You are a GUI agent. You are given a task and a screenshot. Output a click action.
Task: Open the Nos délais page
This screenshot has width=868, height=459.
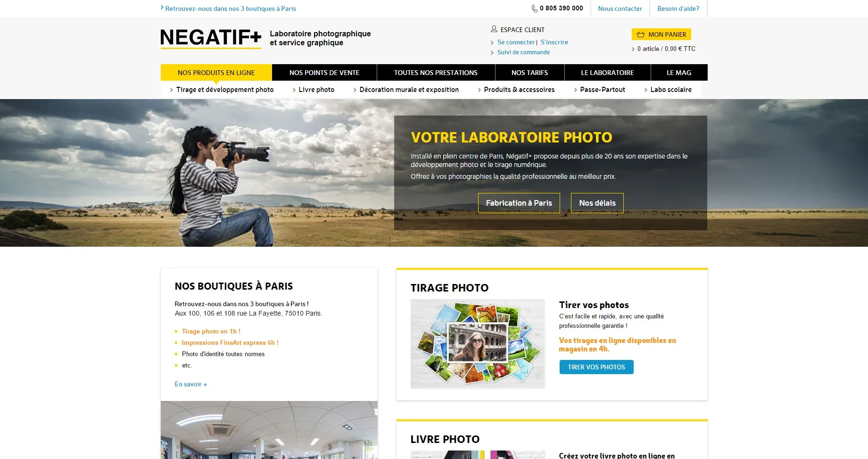(597, 203)
